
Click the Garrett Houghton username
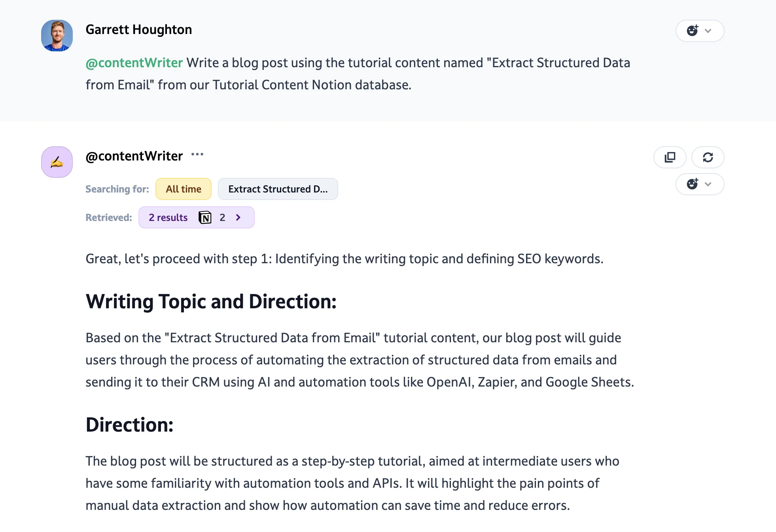[138, 30]
